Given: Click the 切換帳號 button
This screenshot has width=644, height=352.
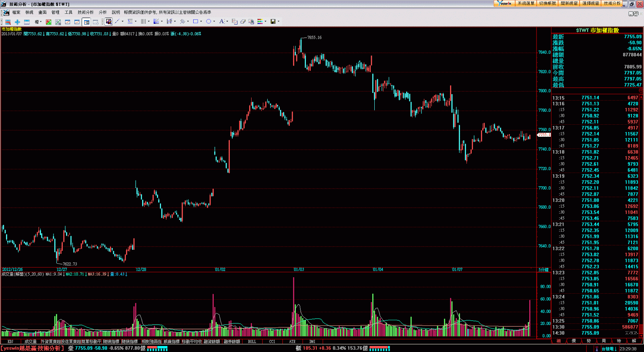Looking at the screenshot, I should click(x=547, y=3).
